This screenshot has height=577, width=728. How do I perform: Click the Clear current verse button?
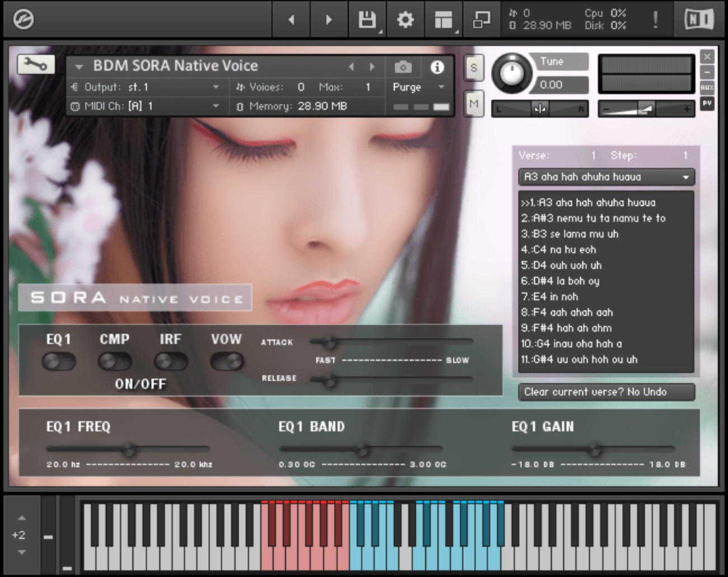606,392
